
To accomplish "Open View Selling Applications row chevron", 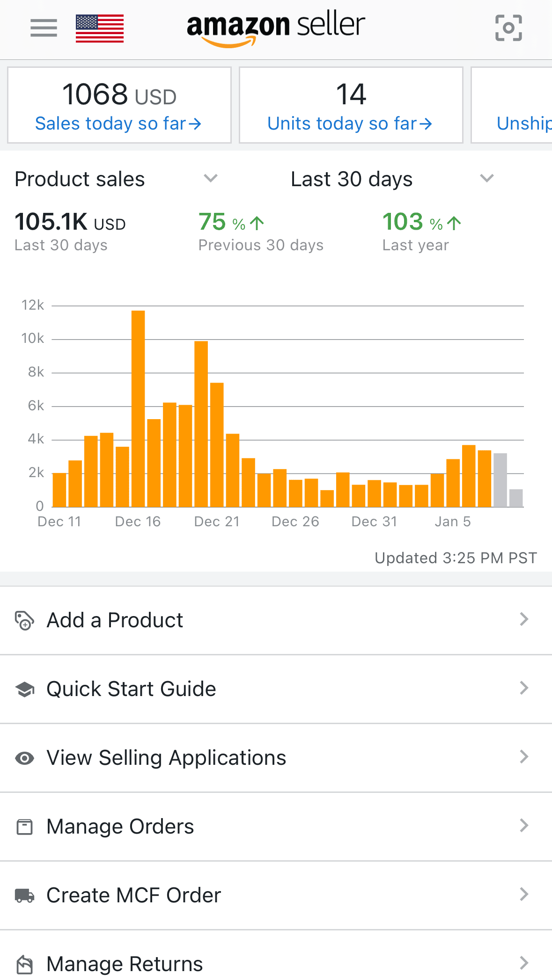I will click(524, 757).
